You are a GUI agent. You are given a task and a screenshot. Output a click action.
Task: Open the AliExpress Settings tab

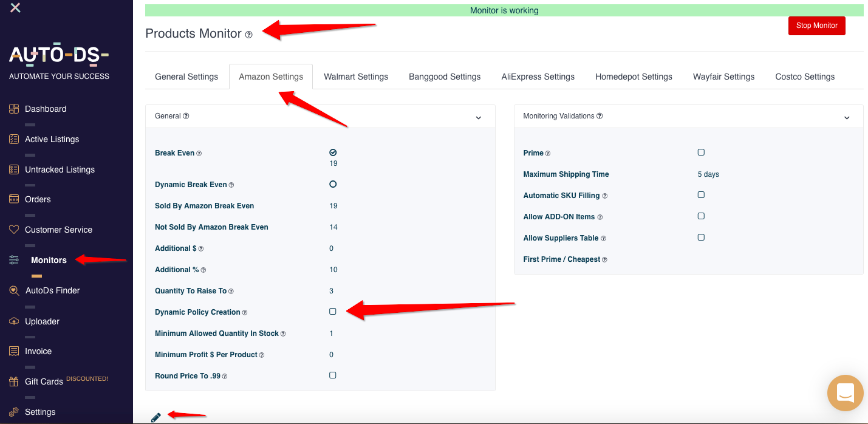pyautogui.click(x=538, y=77)
